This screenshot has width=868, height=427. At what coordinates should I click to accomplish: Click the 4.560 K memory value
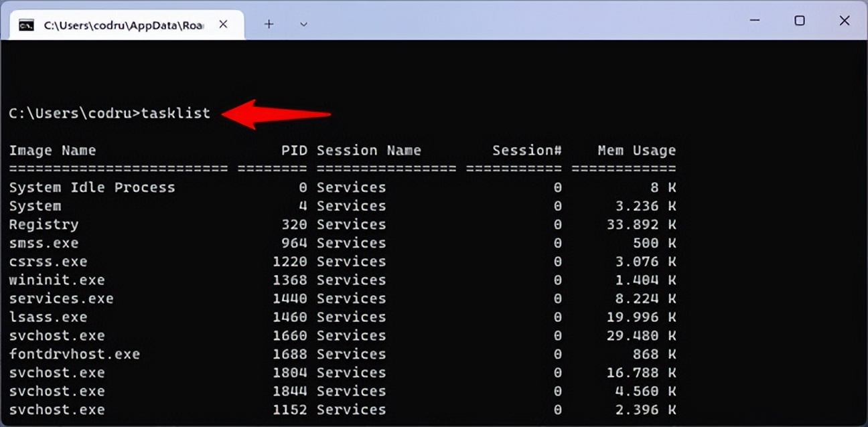point(645,392)
